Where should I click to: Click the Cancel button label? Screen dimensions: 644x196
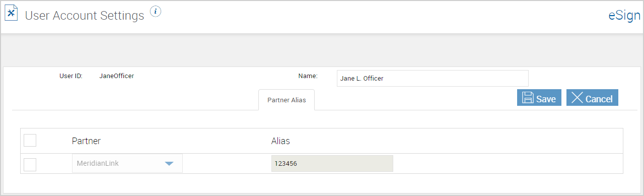tap(599, 99)
